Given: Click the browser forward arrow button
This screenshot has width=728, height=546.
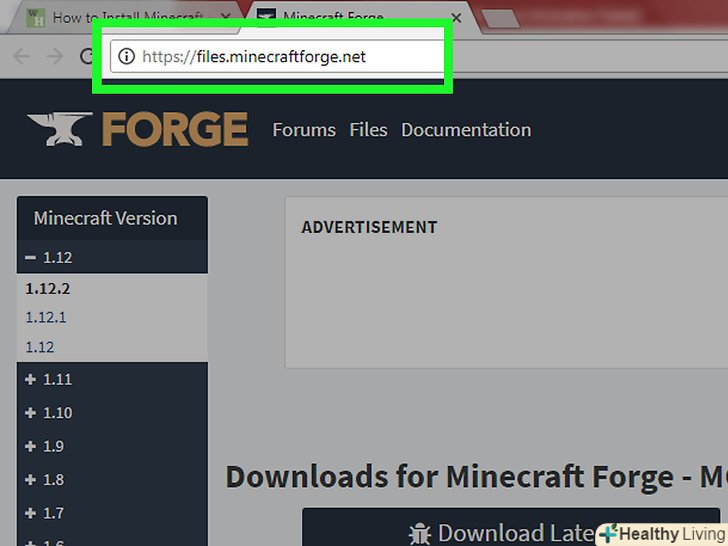Looking at the screenshot, I should pos(55,57).
